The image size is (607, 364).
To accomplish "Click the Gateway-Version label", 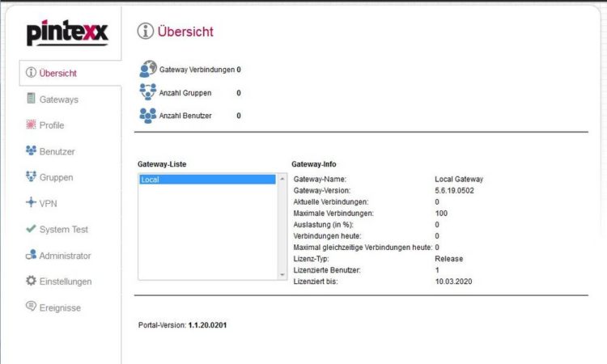I will coord(321,190).
